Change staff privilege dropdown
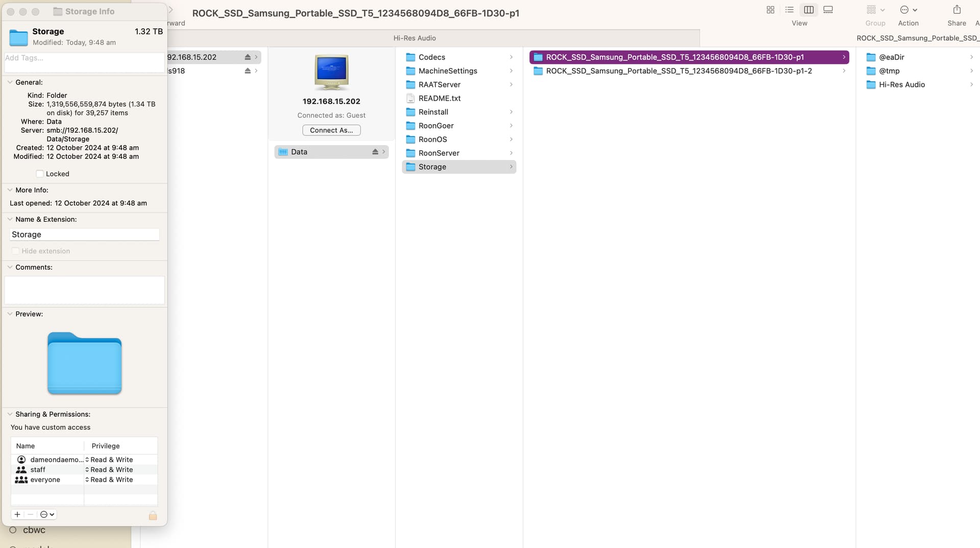 pos(109,470)
